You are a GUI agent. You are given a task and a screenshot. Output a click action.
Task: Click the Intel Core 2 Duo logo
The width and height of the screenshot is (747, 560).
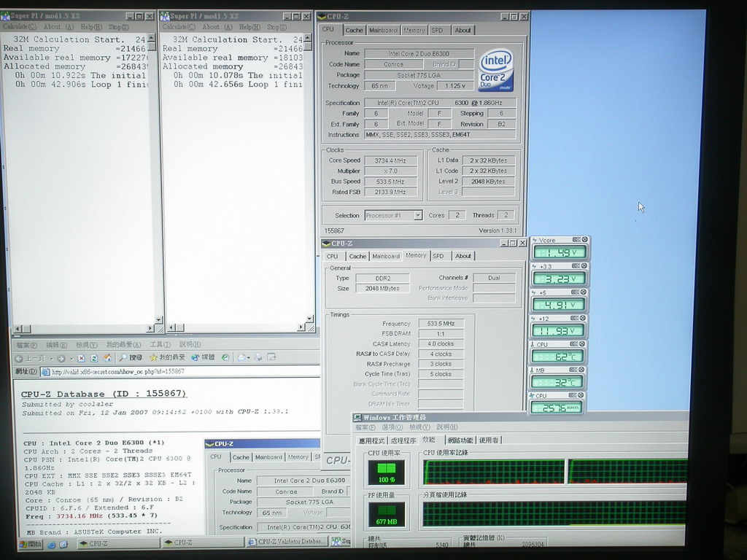tap(496, 70)
